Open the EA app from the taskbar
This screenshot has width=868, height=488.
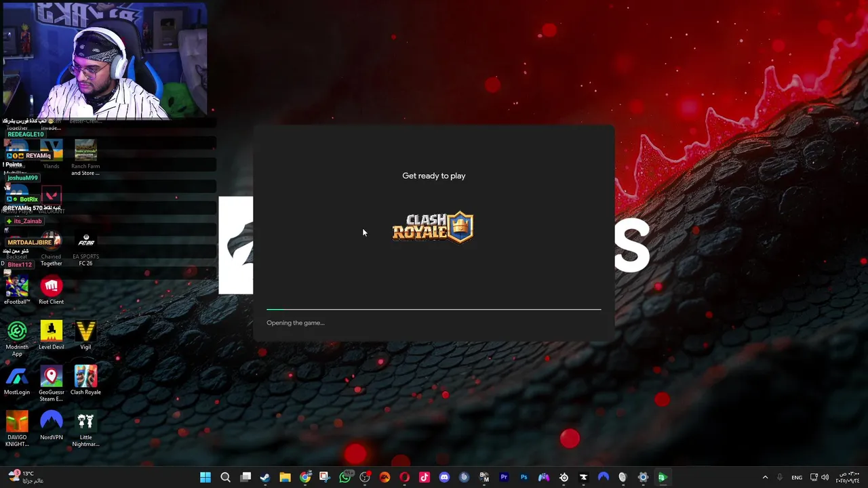click(x=384, y=477)
